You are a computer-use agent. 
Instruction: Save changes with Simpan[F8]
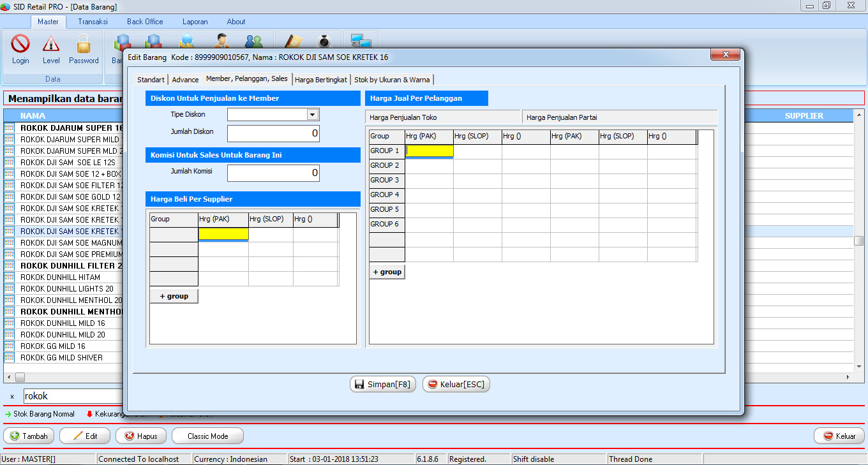pyautogui.click(x=382, y=384)
